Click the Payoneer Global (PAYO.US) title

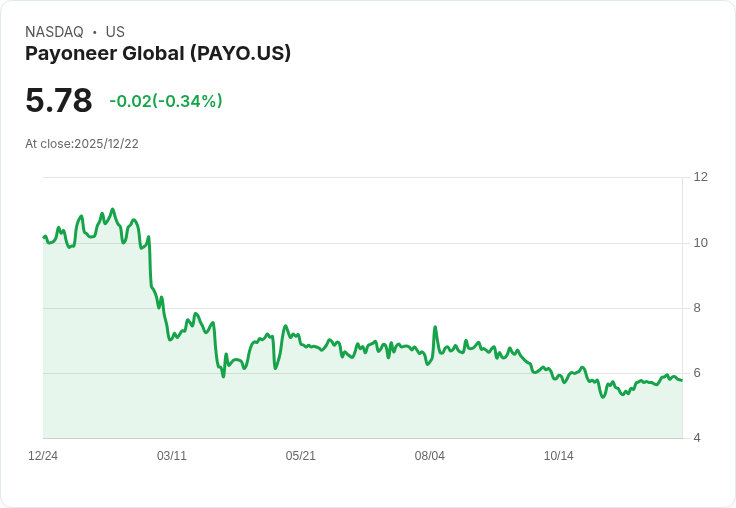(x=158, y=53)
